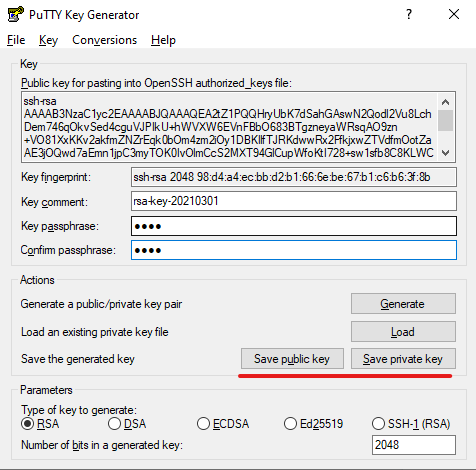The width and height of the screenshot is (476, 470).
Task: Click 'Save the generated key' text
Action: click(78, 359)
